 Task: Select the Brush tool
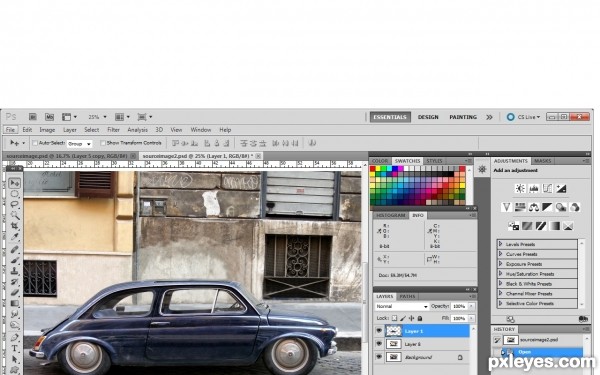(x=15, y=260)
